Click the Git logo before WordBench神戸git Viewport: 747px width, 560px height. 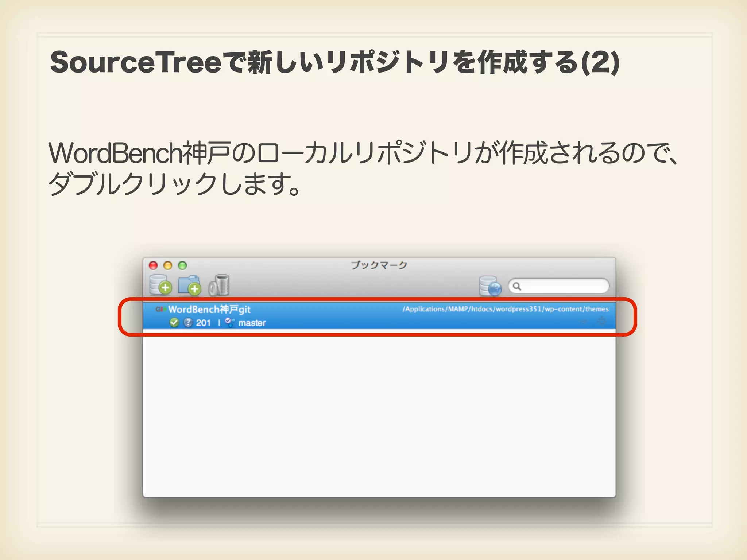(x=160, y=309)
